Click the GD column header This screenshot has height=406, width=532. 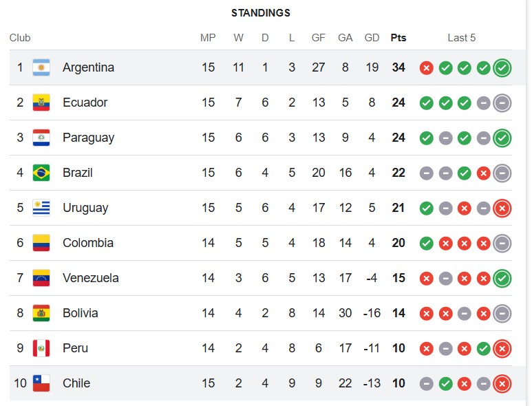pos(372,38)
